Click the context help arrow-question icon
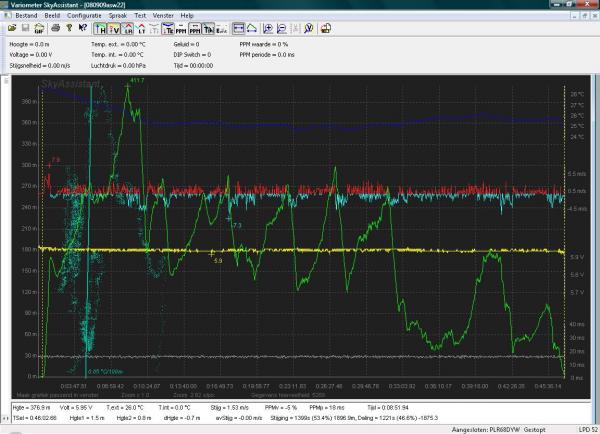 coord(83,28)
